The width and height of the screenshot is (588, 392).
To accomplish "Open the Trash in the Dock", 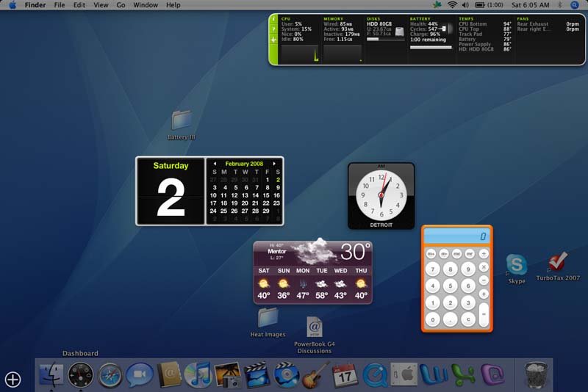I will (x=536, y=374).
